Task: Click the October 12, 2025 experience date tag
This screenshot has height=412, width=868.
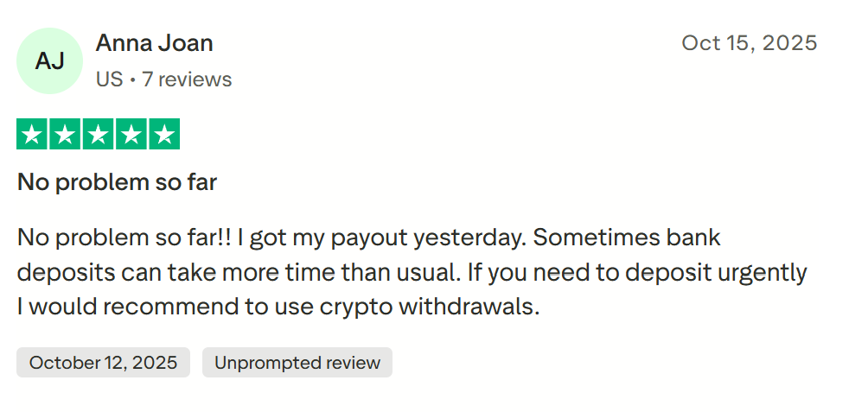Action: [x=109, y=363]
